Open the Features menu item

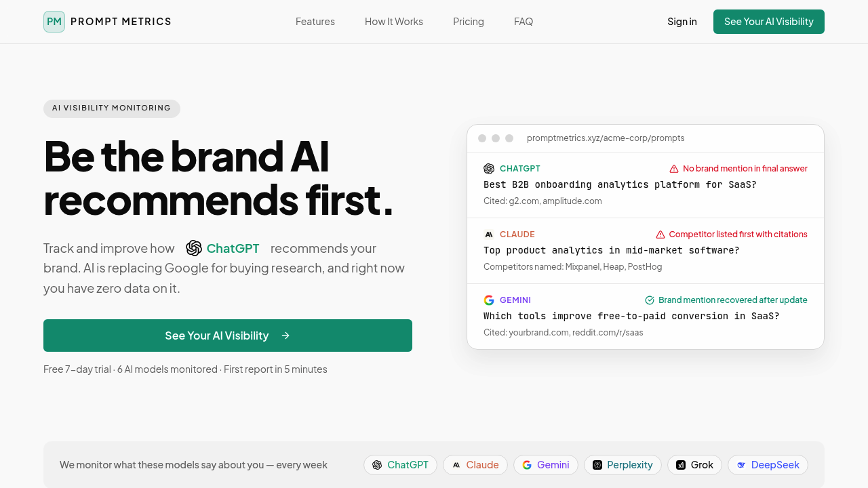tap(315, 21)
